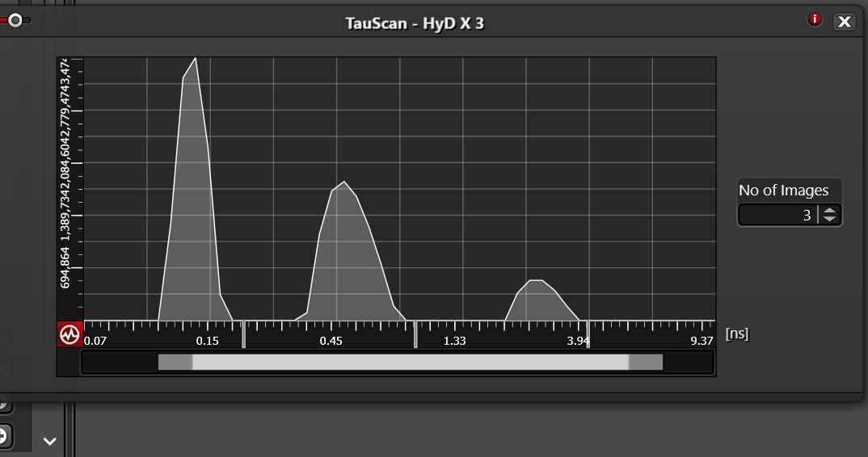Click the slider knob at top-left corner
This screenshot has height=457, width=868.
click(x=15, y=20)
